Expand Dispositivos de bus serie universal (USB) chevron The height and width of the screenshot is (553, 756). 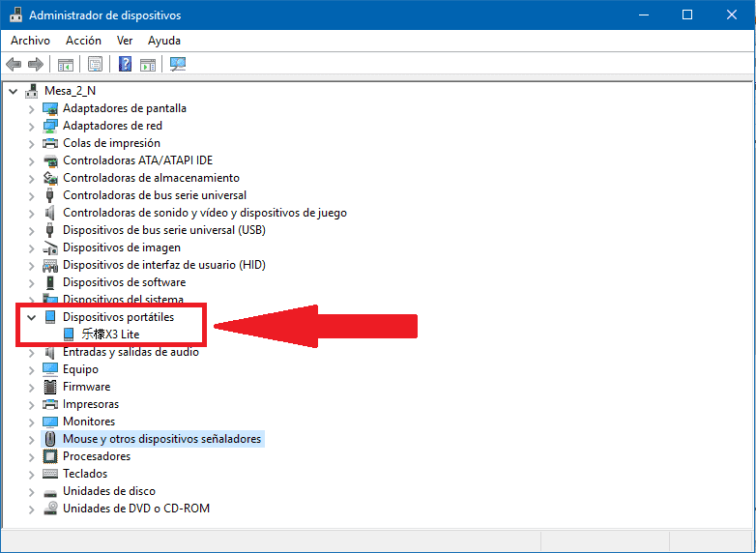click(31, 230)
